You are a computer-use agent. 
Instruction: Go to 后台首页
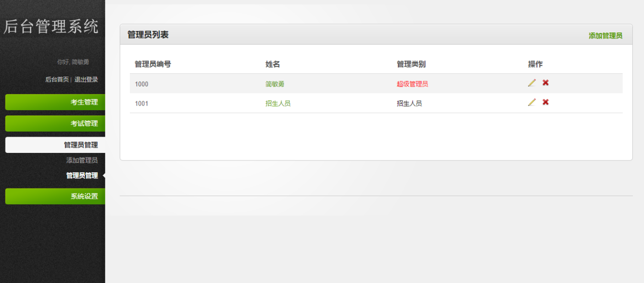[57, 79]
